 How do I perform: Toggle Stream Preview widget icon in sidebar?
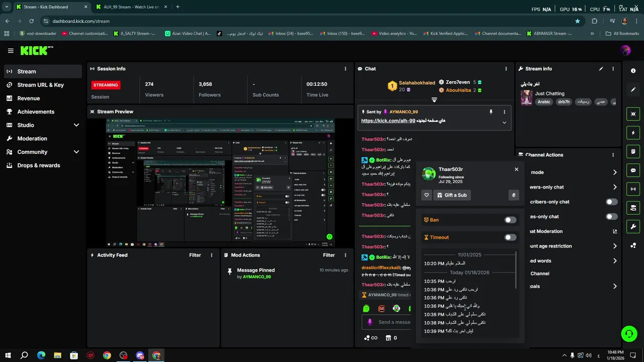[x=633, y=114]
